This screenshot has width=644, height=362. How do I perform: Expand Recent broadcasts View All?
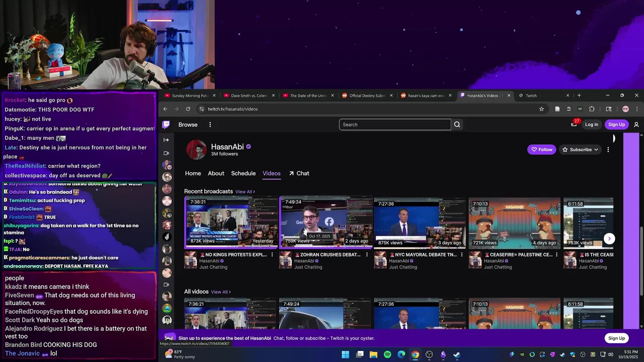pyautogui.click(x=245, y=192)
